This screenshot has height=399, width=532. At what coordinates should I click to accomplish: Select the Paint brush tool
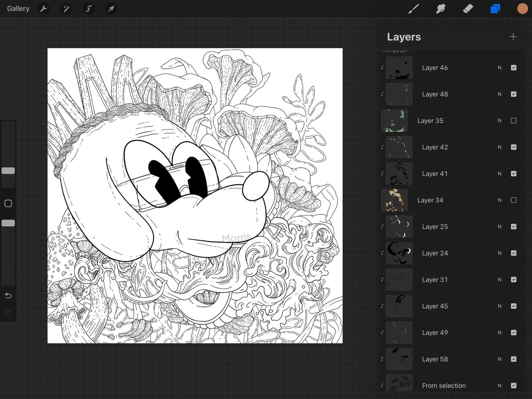[414, 8]
